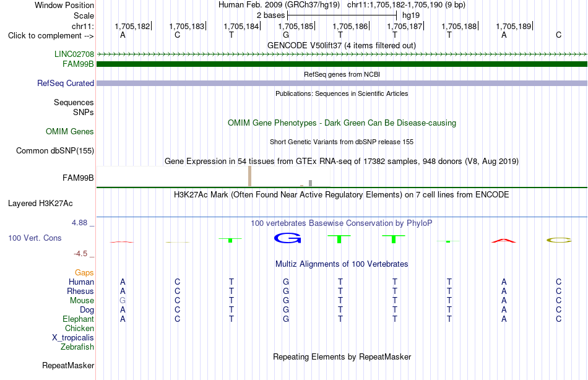
Task: Click the Multiz Alignments of 100 Vertebrates title
Action: click(342, 264)
